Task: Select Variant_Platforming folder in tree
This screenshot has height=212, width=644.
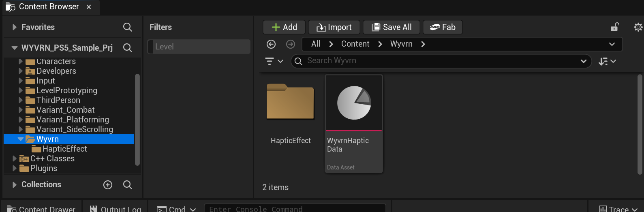Action: (73, 120)
